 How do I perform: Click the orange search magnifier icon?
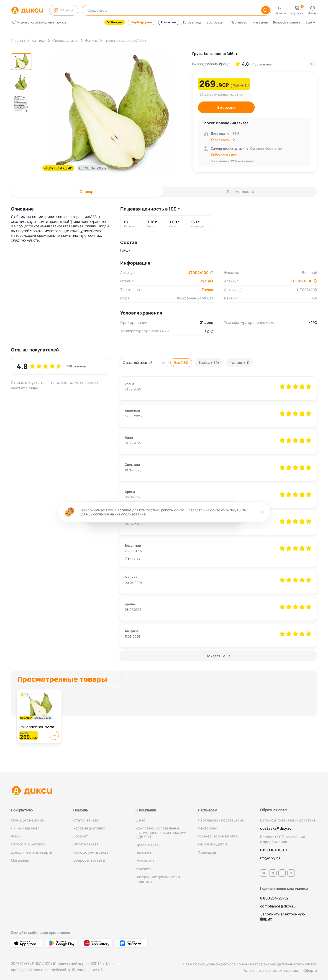pos(265,10)
